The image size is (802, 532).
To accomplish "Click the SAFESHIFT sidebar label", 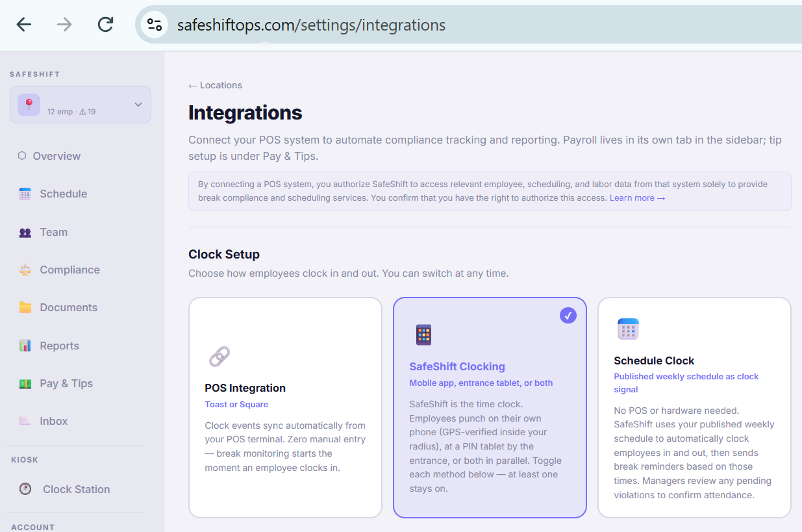I will click(x=34, y=74).
